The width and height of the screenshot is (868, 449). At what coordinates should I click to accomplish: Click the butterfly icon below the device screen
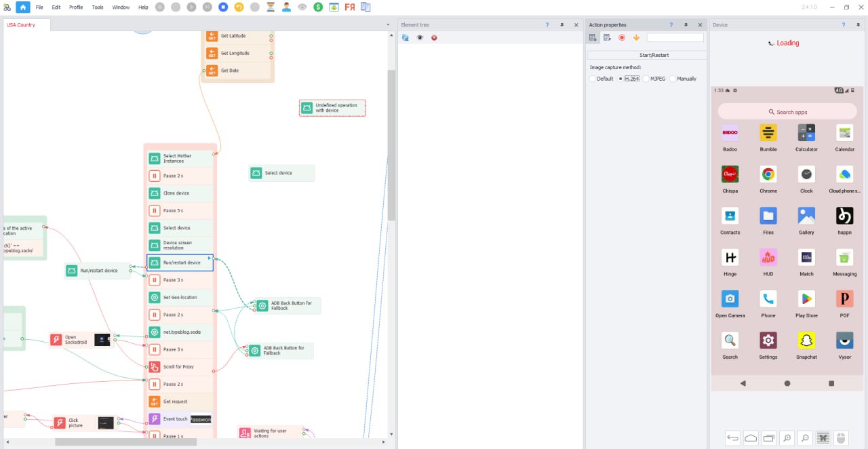(823, 438)
